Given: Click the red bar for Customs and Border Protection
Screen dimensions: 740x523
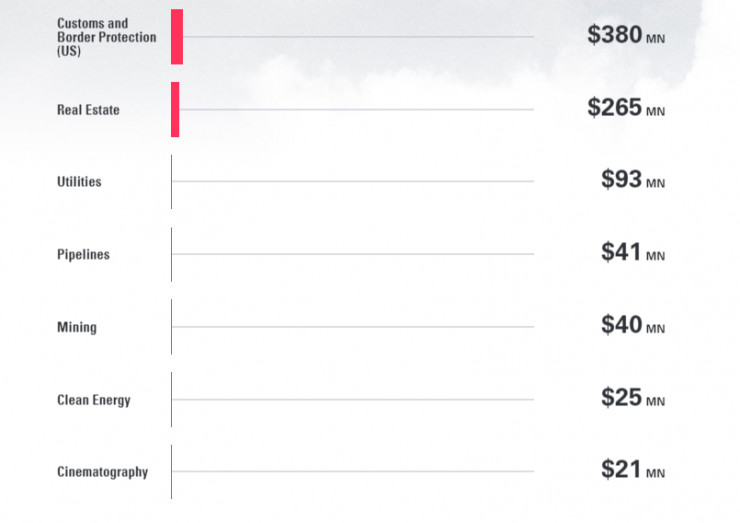Looking at the screenshot, I should pos(177,37).
